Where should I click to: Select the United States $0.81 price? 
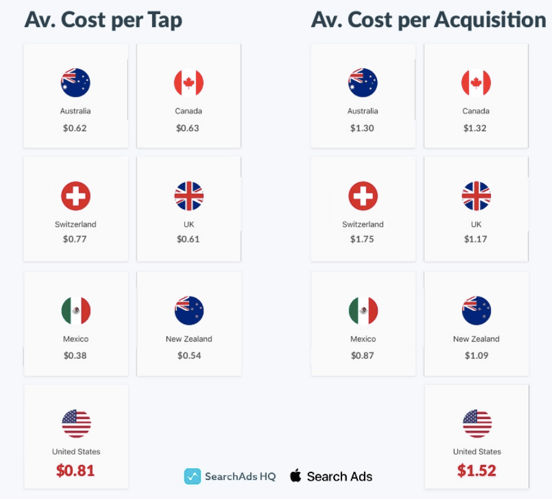(75, 470)
